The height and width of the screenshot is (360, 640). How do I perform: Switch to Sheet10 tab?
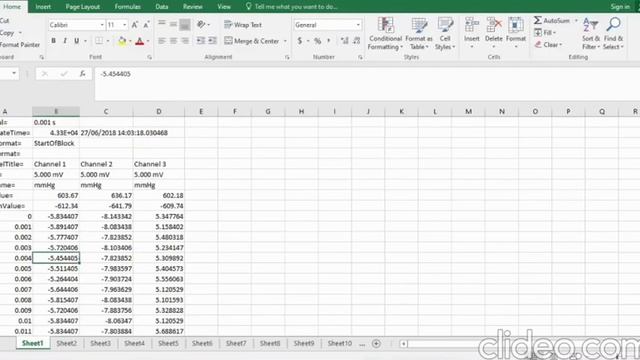click(340, 344)
